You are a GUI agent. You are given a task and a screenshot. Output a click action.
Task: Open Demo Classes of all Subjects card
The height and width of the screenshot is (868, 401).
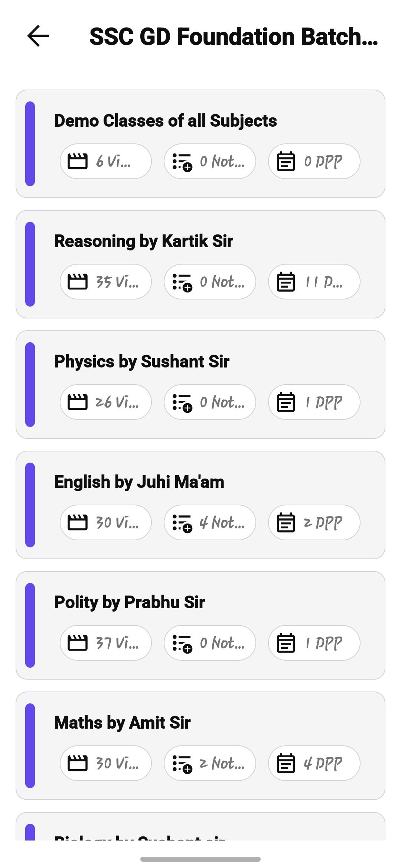click(200, 144)
